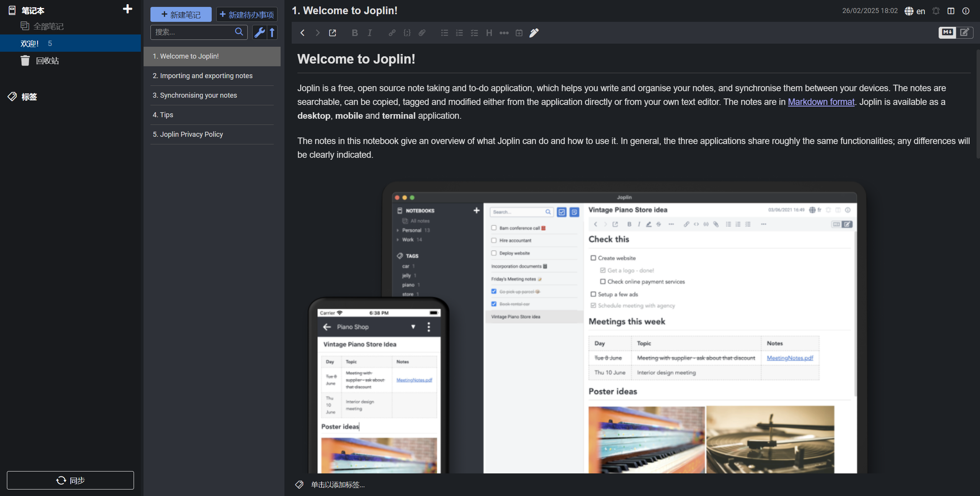This screenshot has height=496, width=980.
Task: Insert a hyperlink
Action: pos(392,33)
